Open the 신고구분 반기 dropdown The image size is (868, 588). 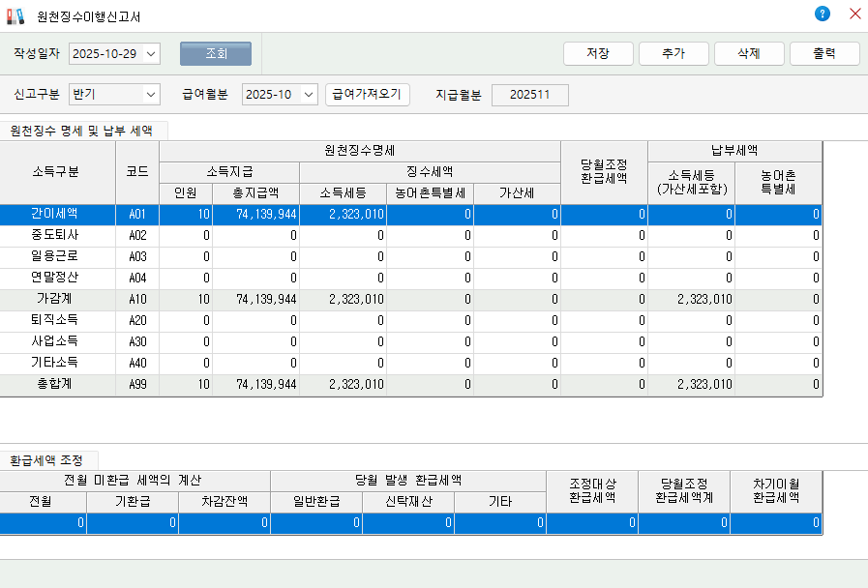151,95
